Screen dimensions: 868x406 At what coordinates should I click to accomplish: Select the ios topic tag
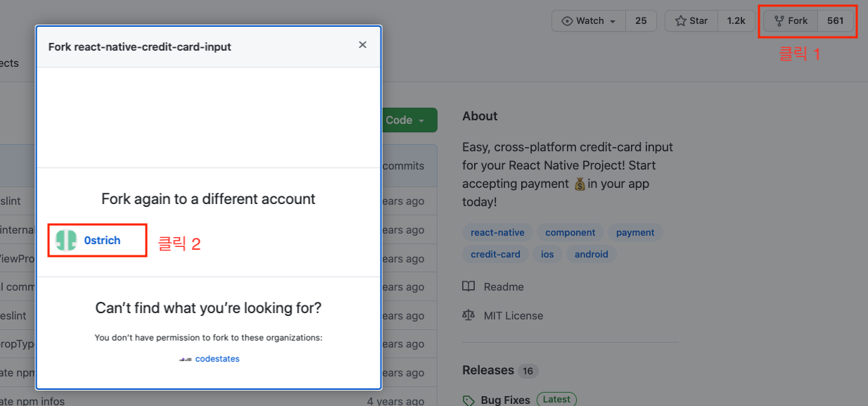547,255
